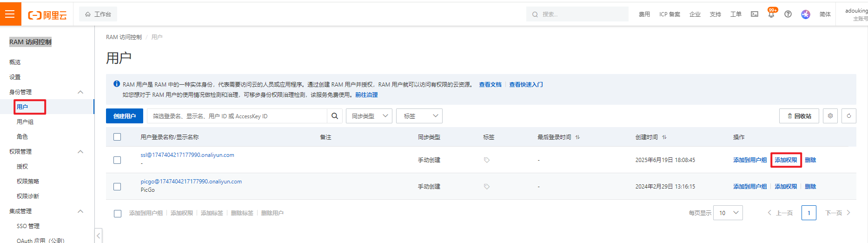Screen dimensions: 868x243
Task: Open the help question mark icon
Action: tap(788, 14)
